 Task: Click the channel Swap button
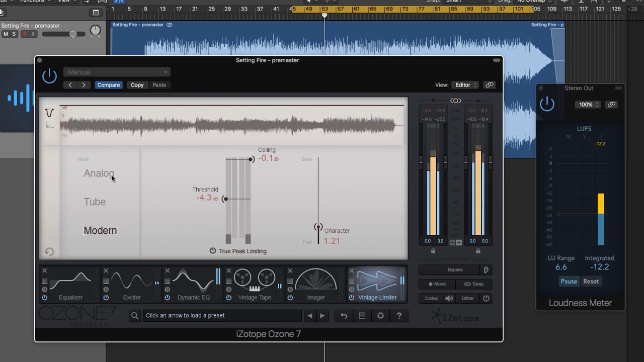(474, 284)
